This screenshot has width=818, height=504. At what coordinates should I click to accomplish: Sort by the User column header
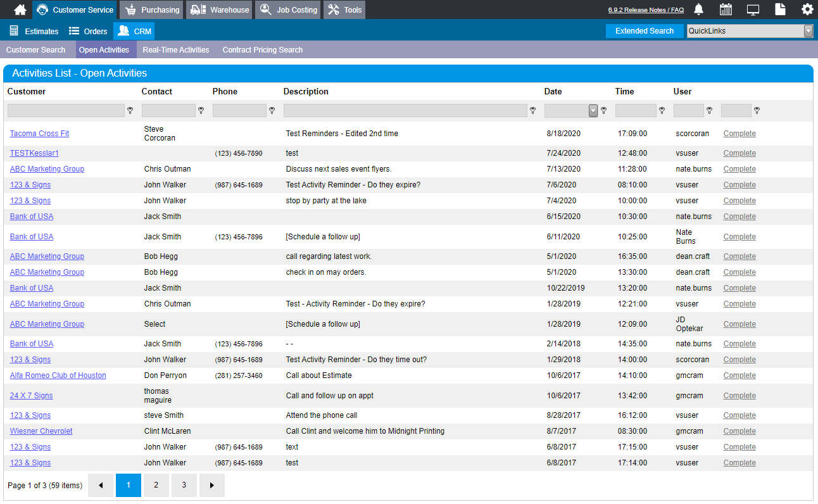coord(683,91)
